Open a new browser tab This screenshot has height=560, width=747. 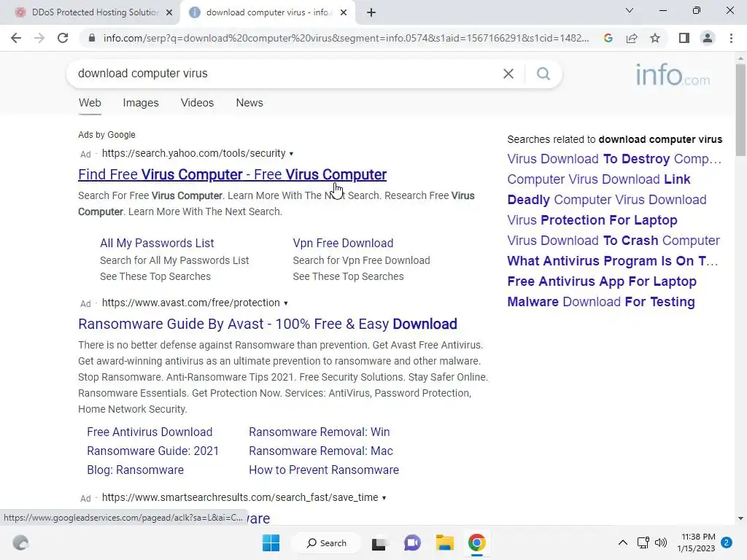click(371, 12)
